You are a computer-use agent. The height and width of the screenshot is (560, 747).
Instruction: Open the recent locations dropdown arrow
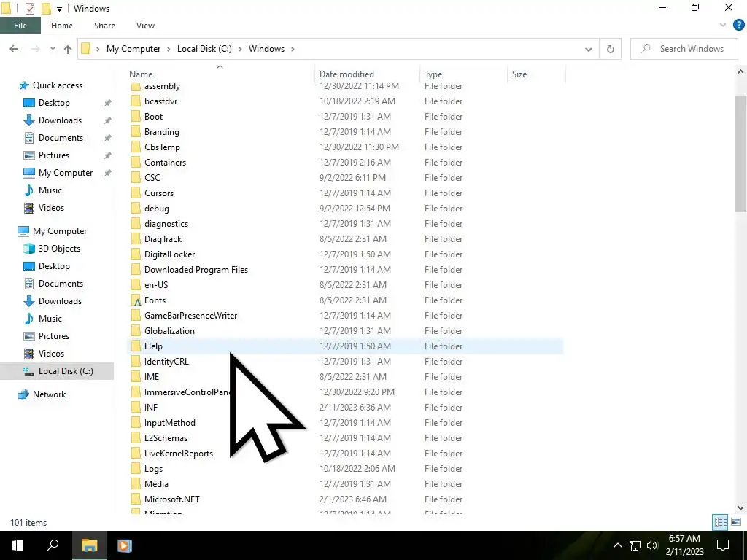point(53,49)
